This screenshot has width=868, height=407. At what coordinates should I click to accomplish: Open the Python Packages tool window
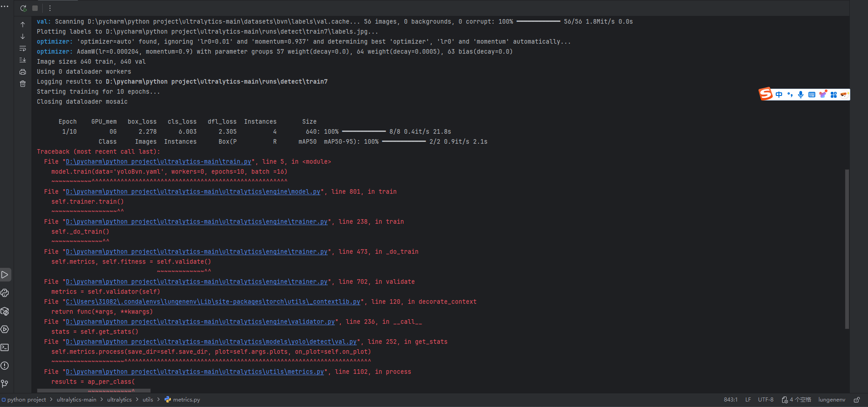tap(5, 311)
